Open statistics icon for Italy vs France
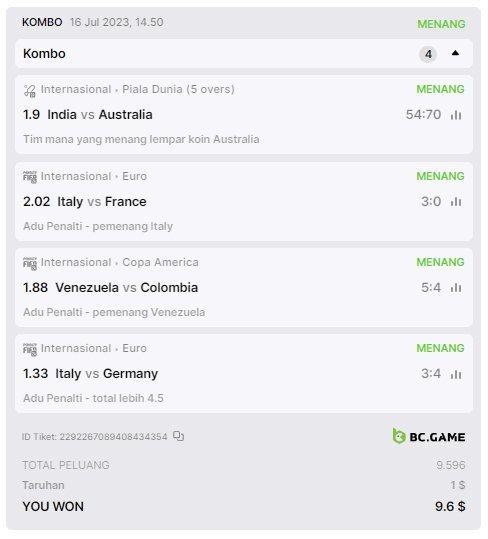Viewport: 488px width, 539px height. click(x=456, y=201)
